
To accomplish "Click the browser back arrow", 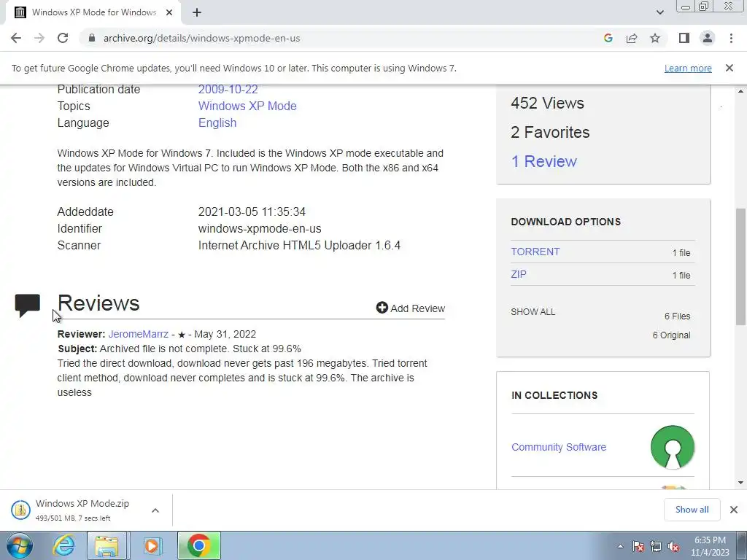I will click(x=16, y=38).
